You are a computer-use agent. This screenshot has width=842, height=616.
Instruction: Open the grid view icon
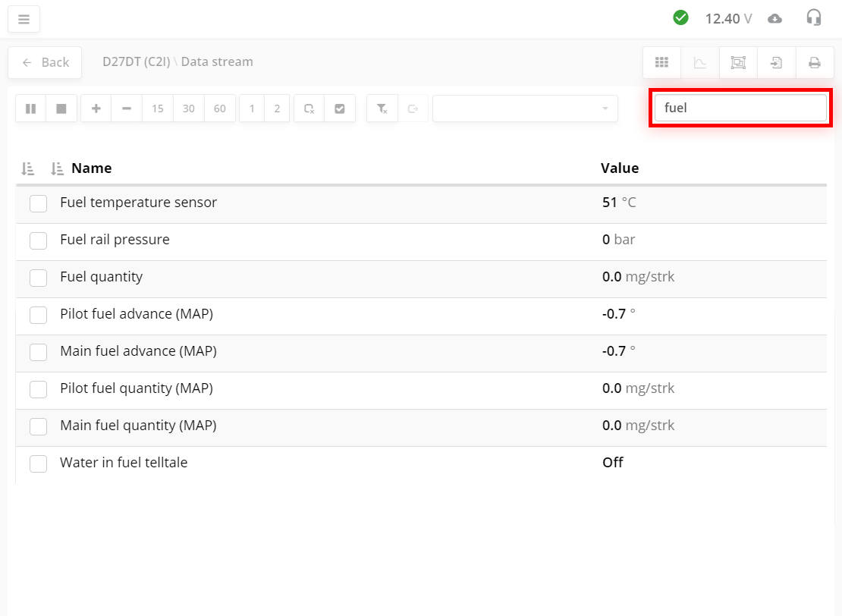(x=661, y=62)
